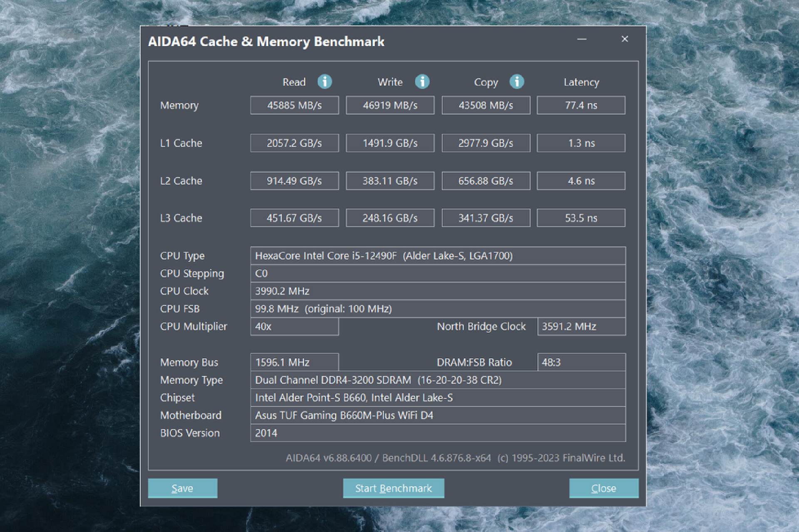
Task: Click the L1 Cache Read 2057.2 GB/s cell
Action: coord(294,143)
